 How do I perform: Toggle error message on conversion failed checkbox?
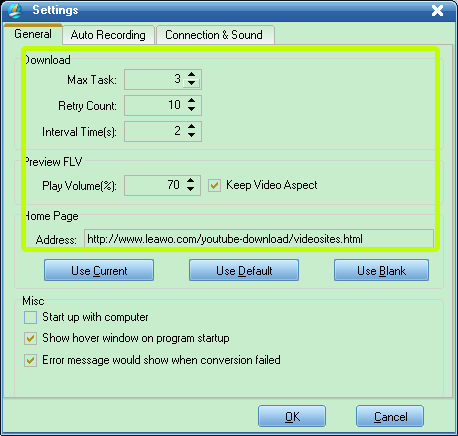[30, 360]
